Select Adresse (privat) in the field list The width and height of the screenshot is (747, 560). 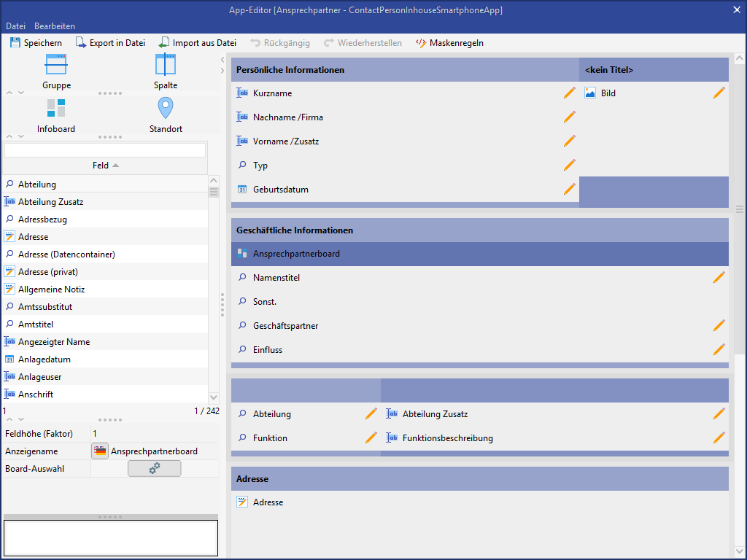pyautogui.click(x=48, y=272)
